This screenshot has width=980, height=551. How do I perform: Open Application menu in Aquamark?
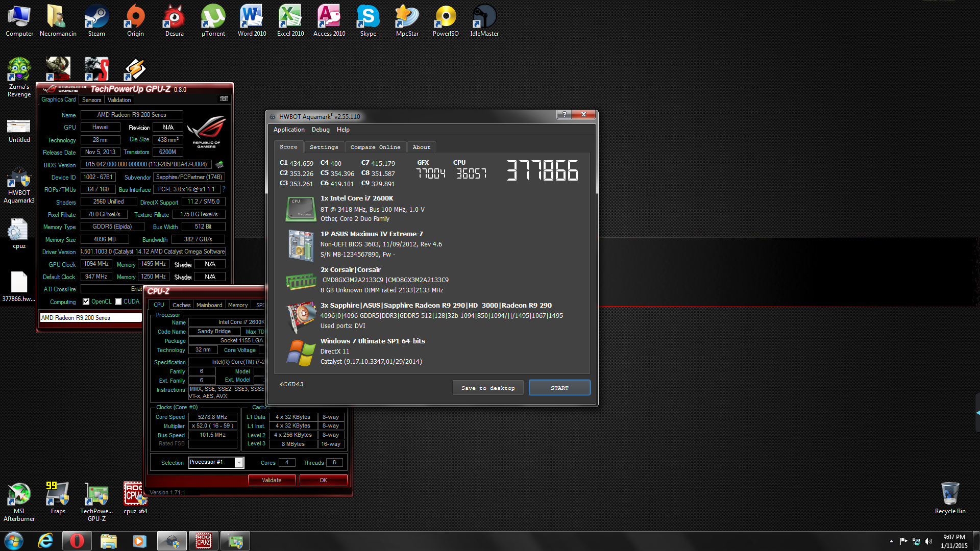click(x=289, y=130)
